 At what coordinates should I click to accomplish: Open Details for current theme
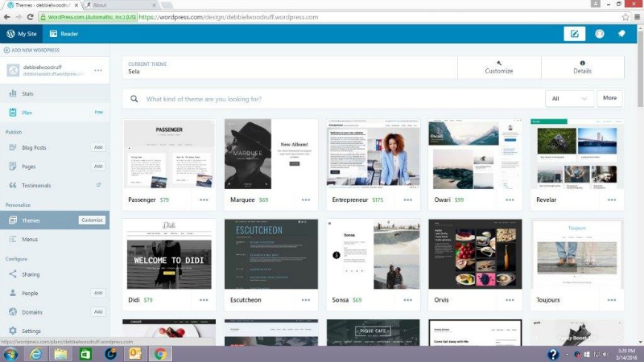582,68
